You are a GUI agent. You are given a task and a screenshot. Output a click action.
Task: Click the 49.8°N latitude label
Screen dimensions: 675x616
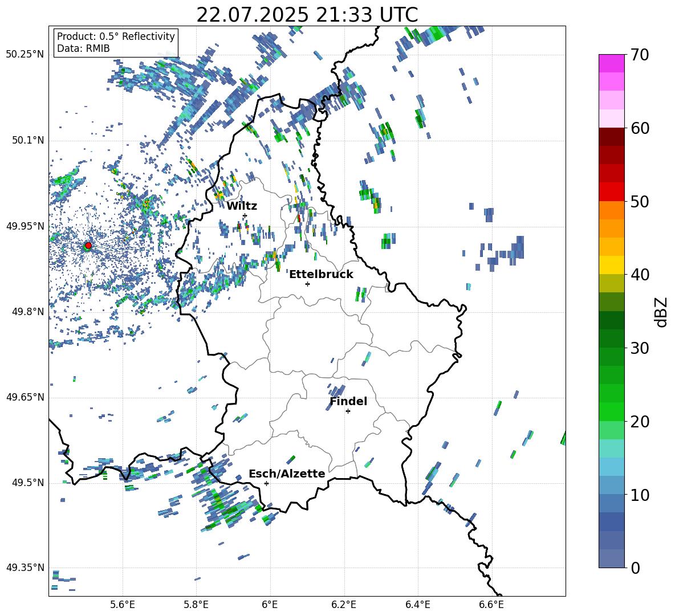coord(29,312)
